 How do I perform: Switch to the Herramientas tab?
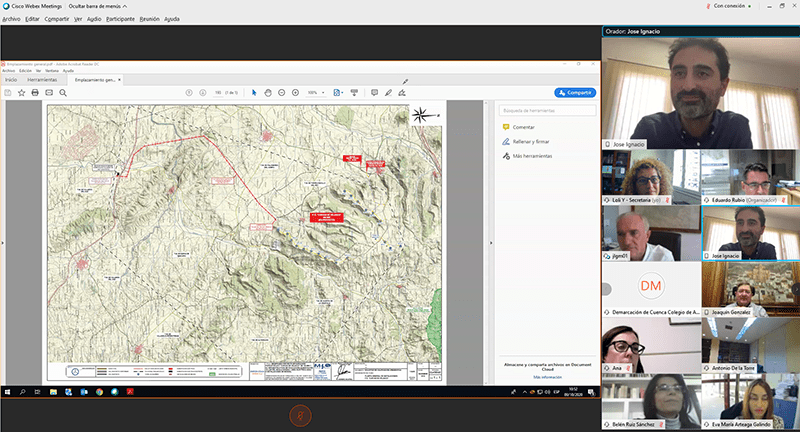coord(41,79)
